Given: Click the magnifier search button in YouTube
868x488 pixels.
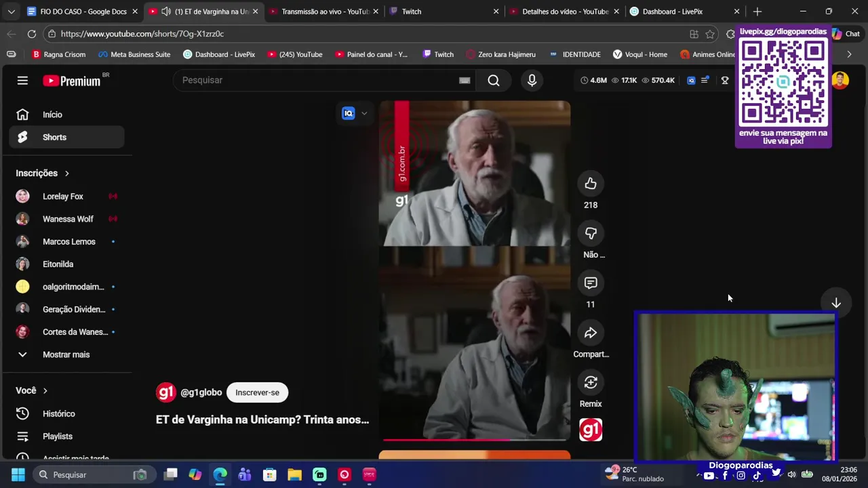Looking at the screenshot, I should coord(494,81).
